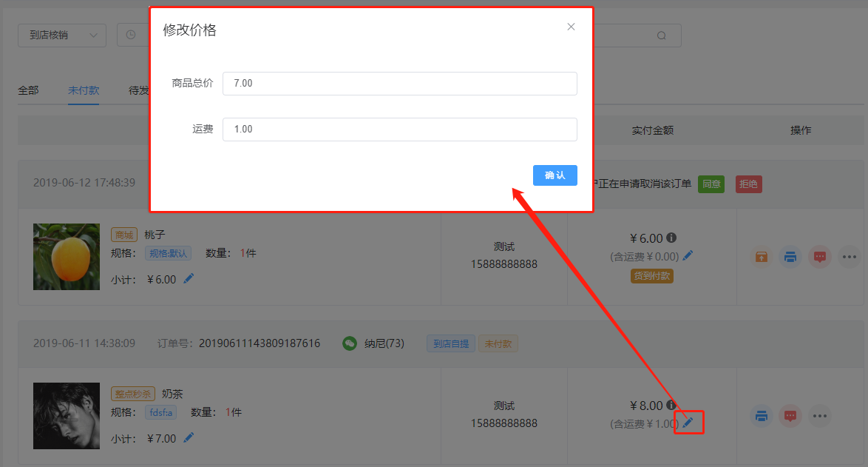Click the search magnifier icon
Screen dimensions: 868x467
point(661,36)
